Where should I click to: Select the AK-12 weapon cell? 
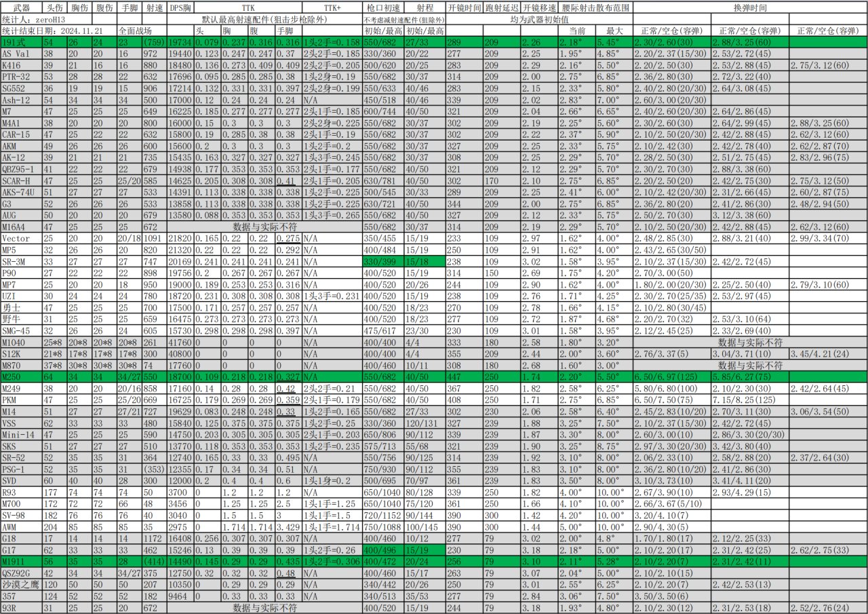[20, 157]
